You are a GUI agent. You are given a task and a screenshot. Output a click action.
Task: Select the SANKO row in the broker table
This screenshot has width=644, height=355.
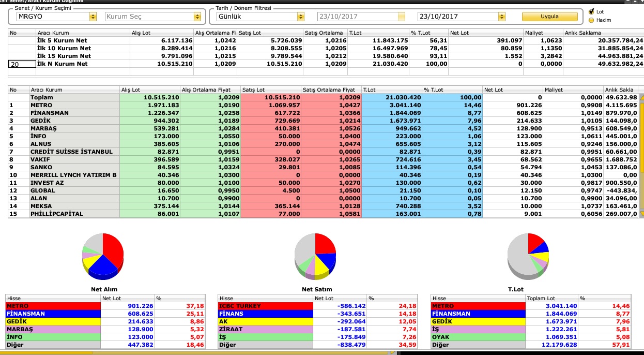pyautogui.click(x=323, y=167)
